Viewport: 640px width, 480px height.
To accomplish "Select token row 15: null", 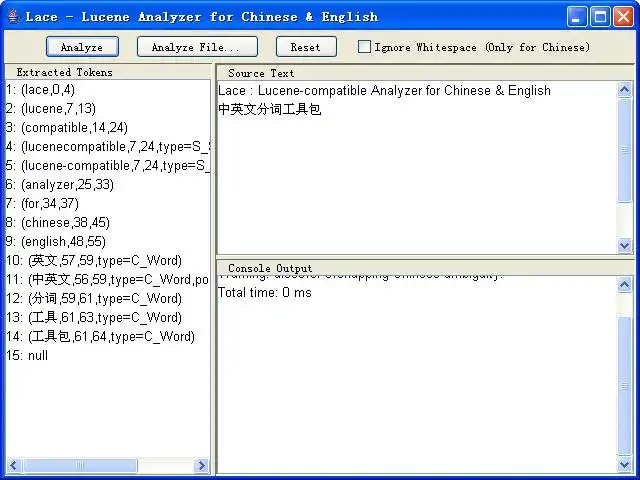I will (108, 355).
